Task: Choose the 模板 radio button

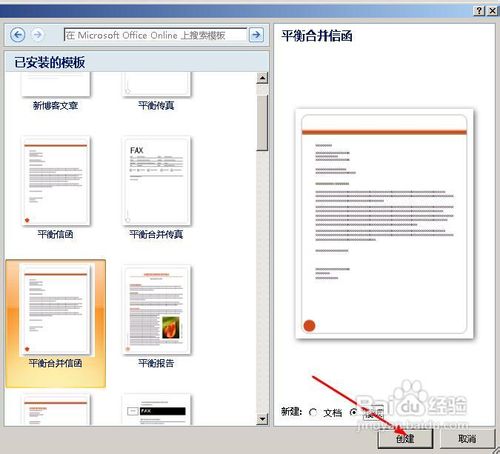Action: coord(354,413)
